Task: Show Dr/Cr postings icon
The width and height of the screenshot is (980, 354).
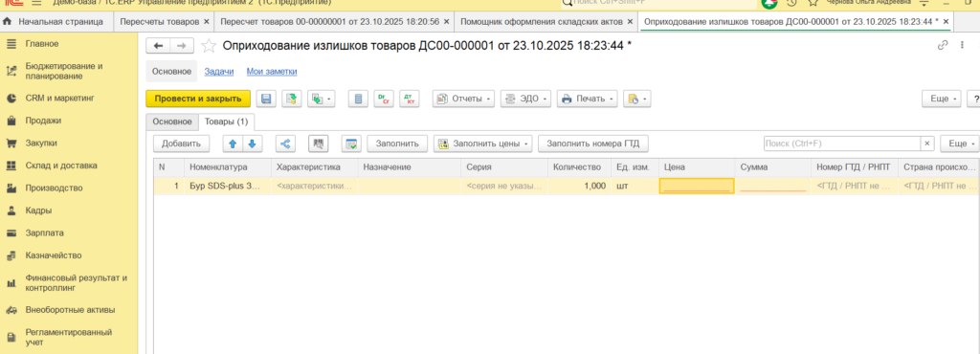Action: click(x=383, y=99)
